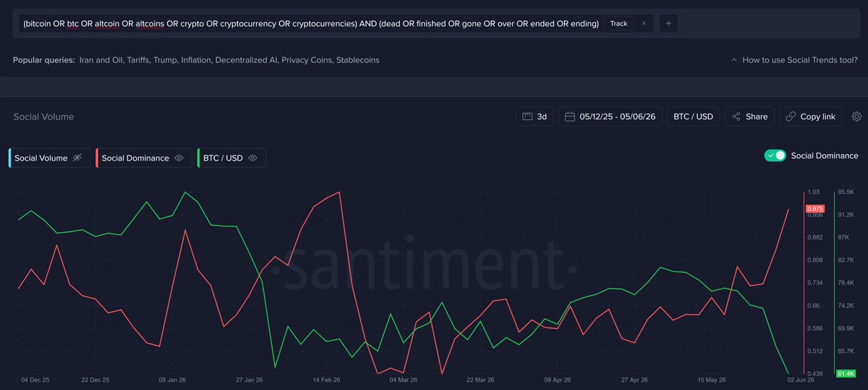Click the 1.03 dominance axis label

pos(813,192)
